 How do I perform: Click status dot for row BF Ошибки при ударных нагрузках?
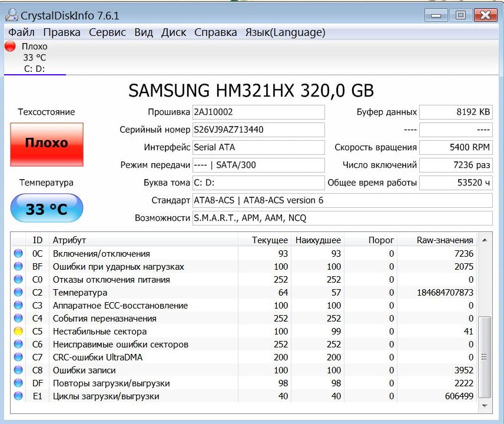click(x=18, y=266)
